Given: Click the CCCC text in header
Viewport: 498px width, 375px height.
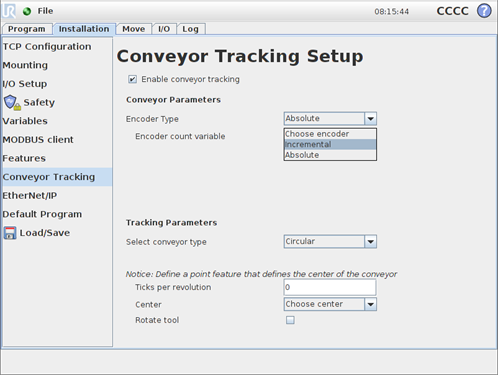Looking at the screenshot, I should click(452, 11).
